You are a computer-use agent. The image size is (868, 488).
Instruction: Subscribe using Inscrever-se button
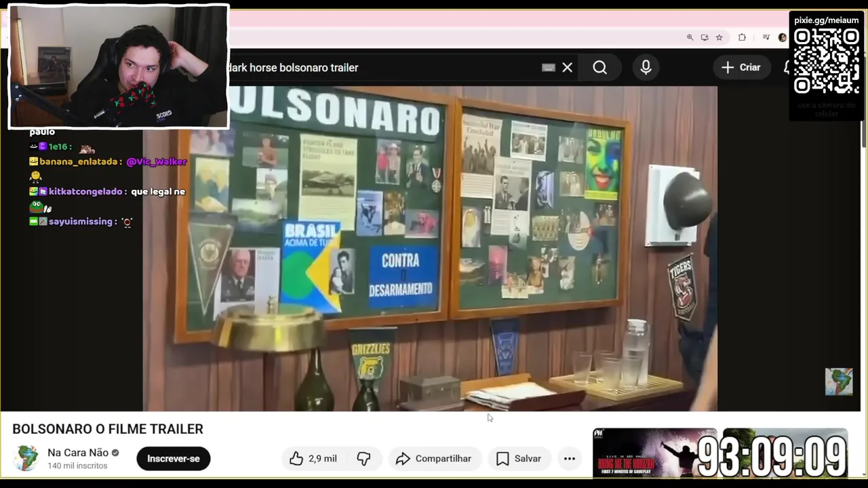tap(174, 459)
